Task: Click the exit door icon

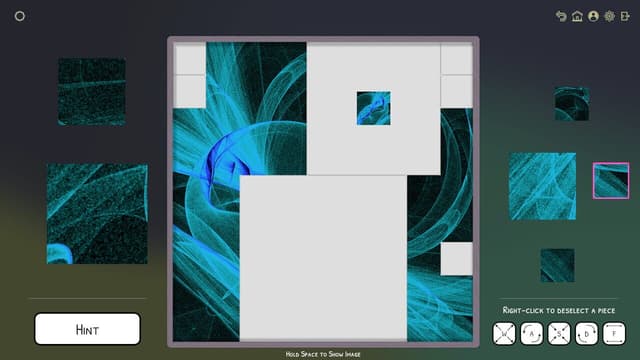Action: tap(625, 16)
